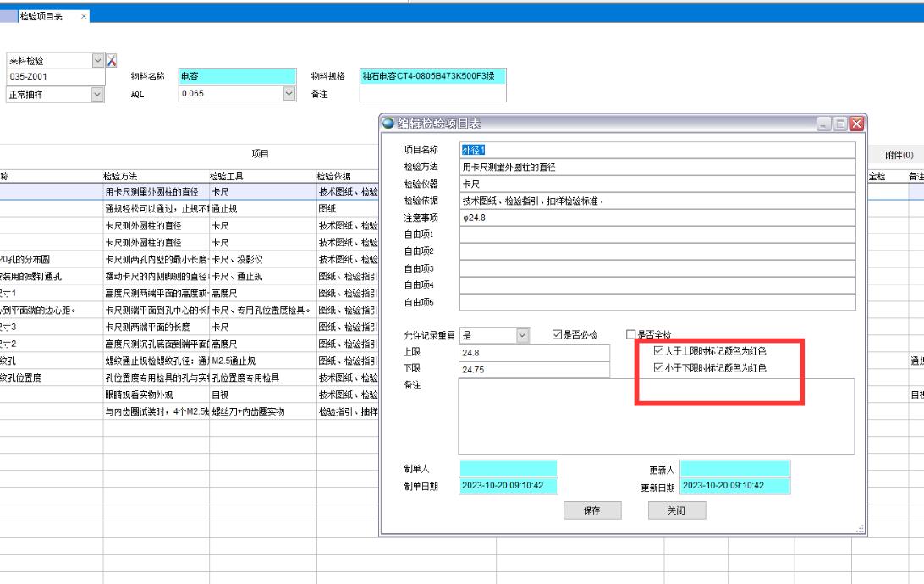Close the 检验项目表 tab with its X

click(84, 17)
